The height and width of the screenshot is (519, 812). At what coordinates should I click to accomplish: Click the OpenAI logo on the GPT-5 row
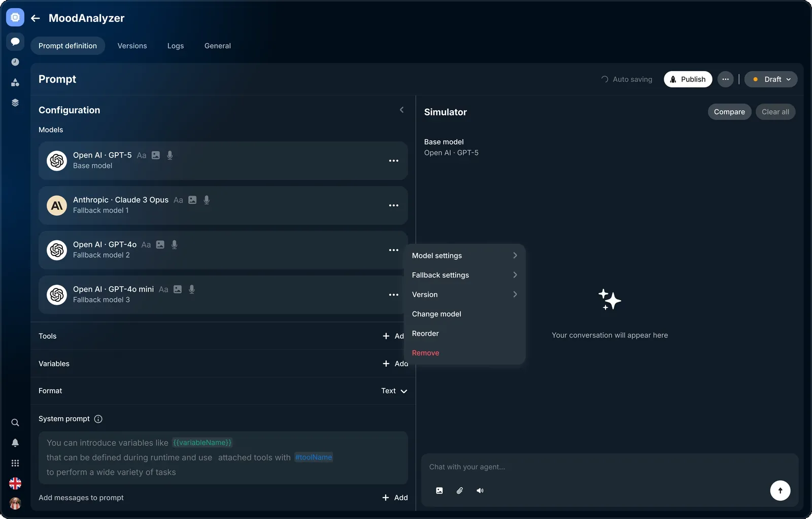tap(57, 160)
